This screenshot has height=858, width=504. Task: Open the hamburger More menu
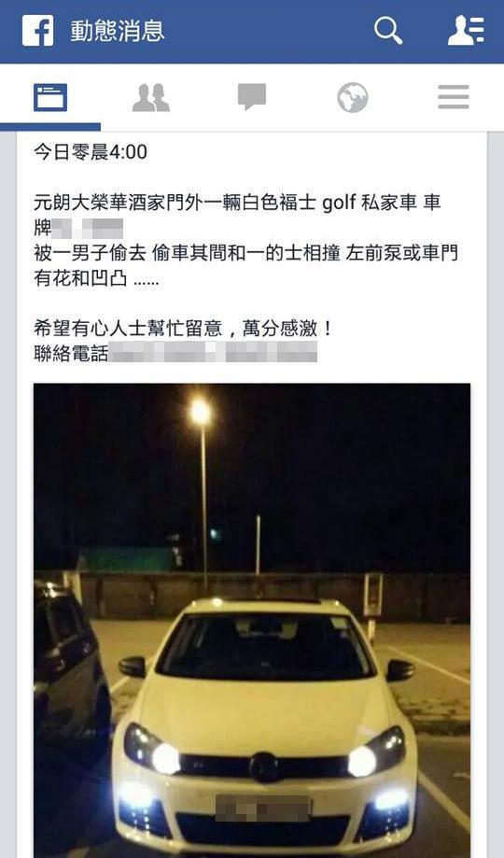tap(454, 97)
